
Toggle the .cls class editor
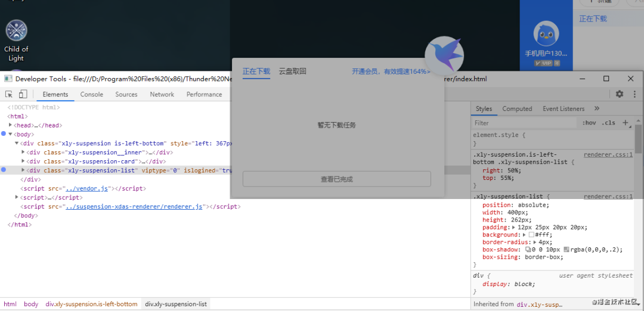tap(608, 123)
